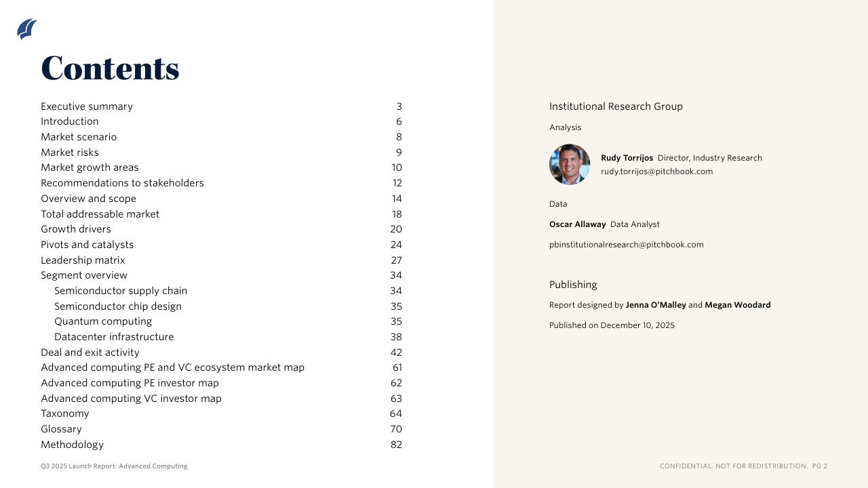This screenshot has height=488, width=868.
Task: Jump to the Glossary entry
Action: 61,429
